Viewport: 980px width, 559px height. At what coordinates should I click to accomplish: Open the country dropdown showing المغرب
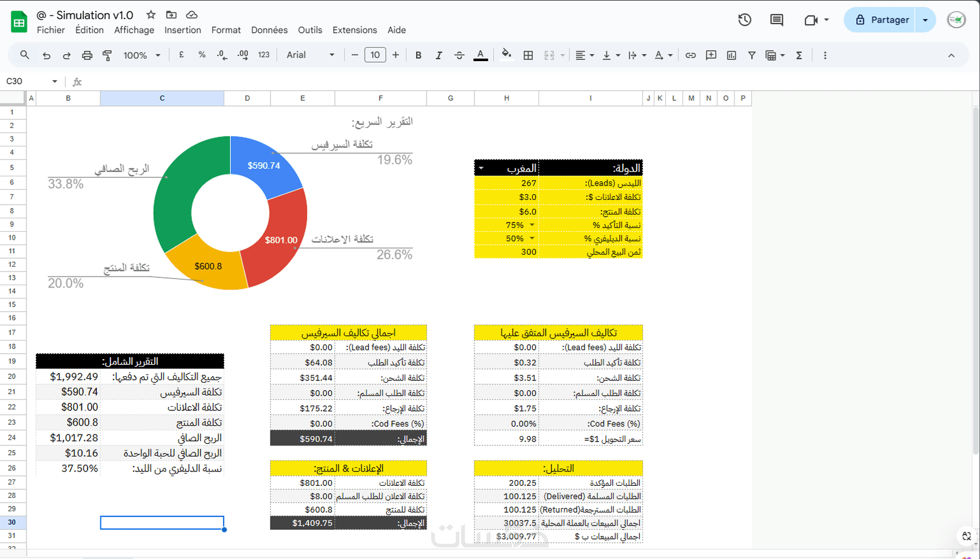click(481, 168)
